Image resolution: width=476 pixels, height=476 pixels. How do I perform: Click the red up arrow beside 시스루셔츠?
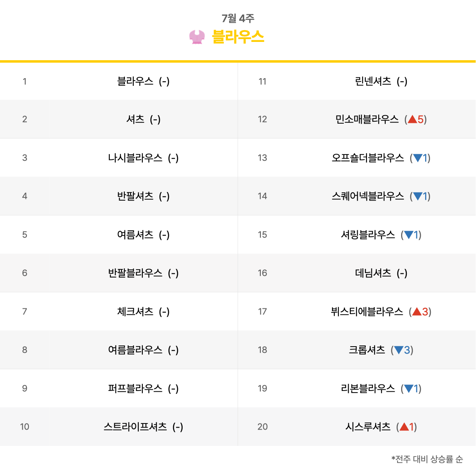coord(404,427)
